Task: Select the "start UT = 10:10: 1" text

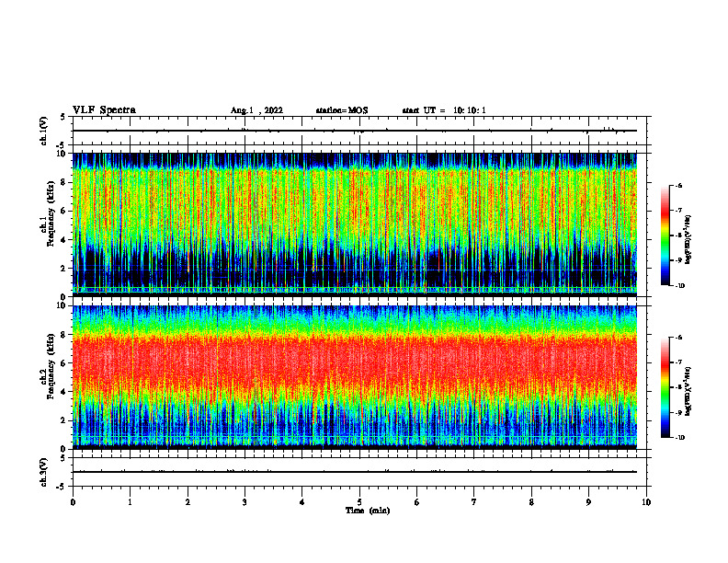Action: coord(444,110)
